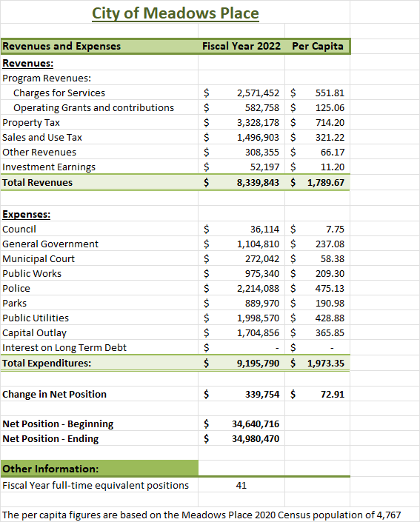This screenshot has width=420, height=522.
Task: Click the Net Position - Ending amount 34,980,470
Action: [256, 439]
